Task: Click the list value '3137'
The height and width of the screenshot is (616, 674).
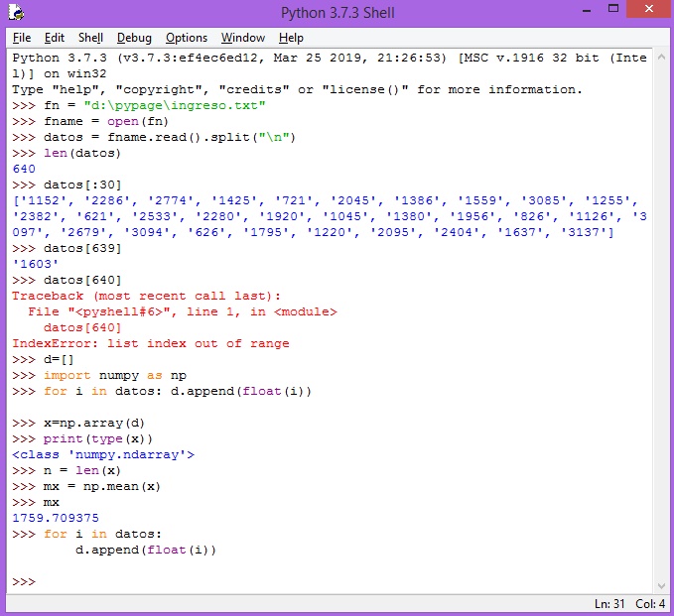Action: coord(584,232)
